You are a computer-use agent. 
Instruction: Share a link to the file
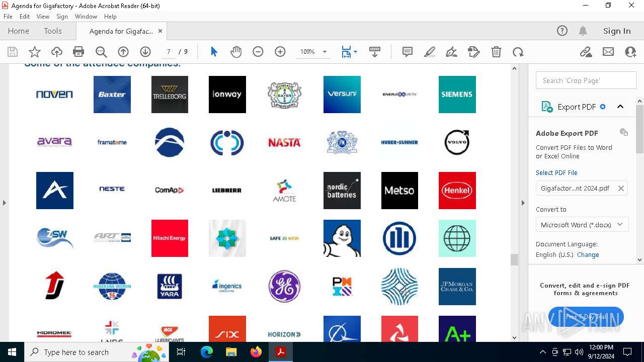click(586, 52)
